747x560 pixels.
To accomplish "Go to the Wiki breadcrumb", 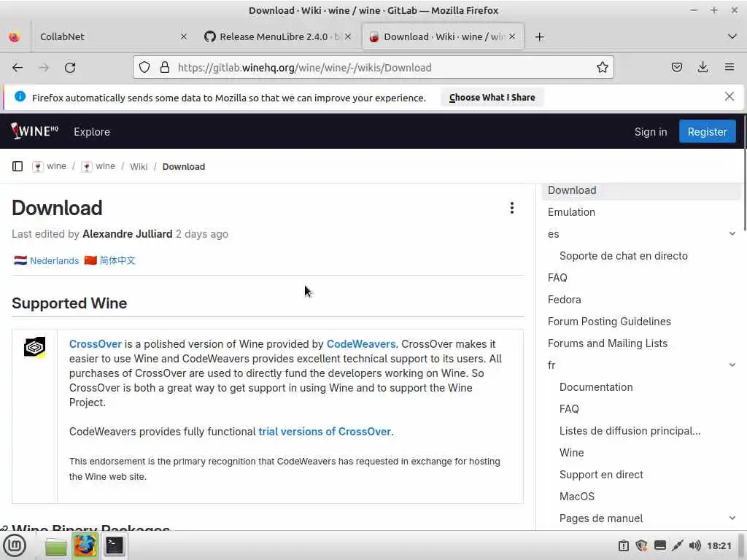I will tap(139, 167).
